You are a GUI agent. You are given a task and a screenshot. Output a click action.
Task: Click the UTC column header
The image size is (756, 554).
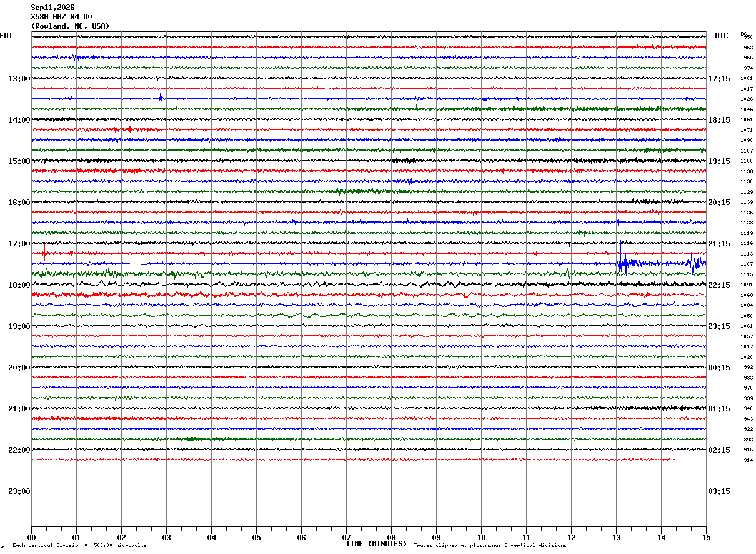click(722, 36)
